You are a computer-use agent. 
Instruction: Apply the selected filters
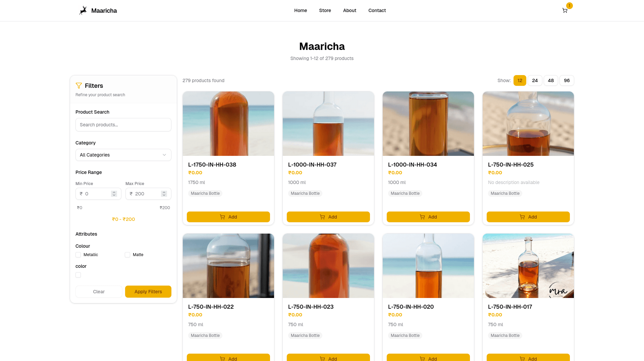(148, 292)
